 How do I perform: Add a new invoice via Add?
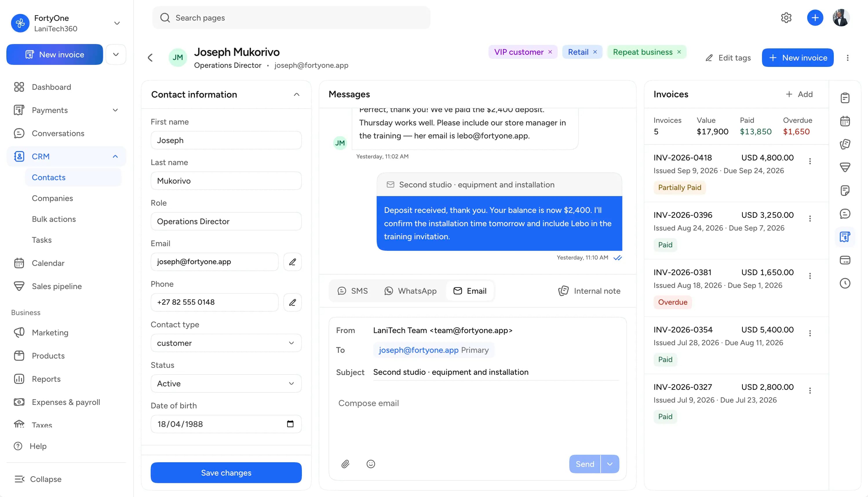(799, 94)
